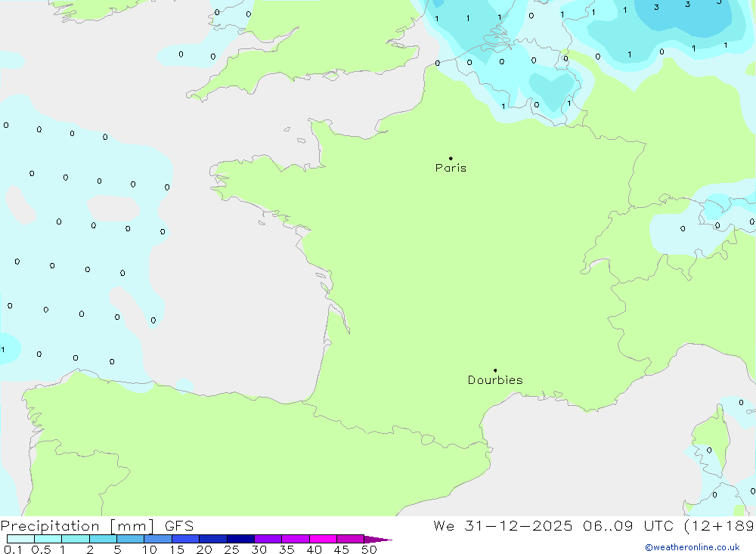Pick the 45–50 mm dark magenta legend swatch
This screenshot has width=756, height=554.
click(x=351, y=539)
